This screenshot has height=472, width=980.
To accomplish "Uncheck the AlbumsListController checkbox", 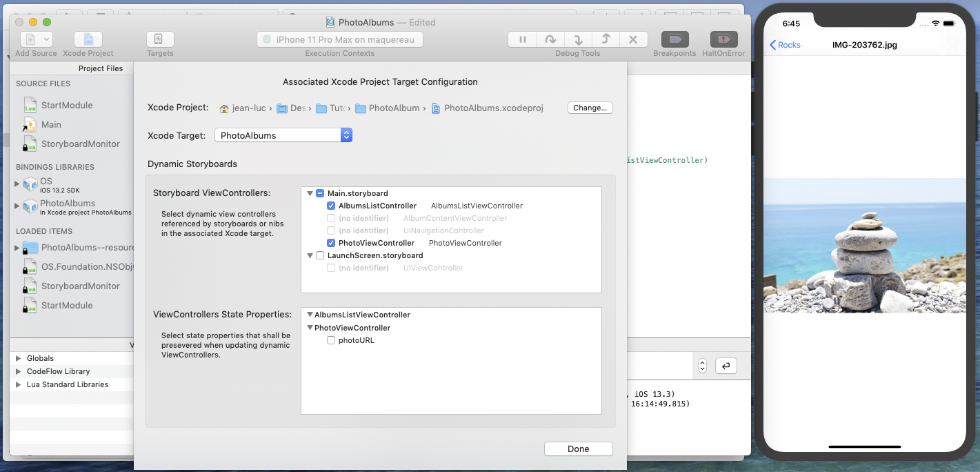I will [331, 206].
